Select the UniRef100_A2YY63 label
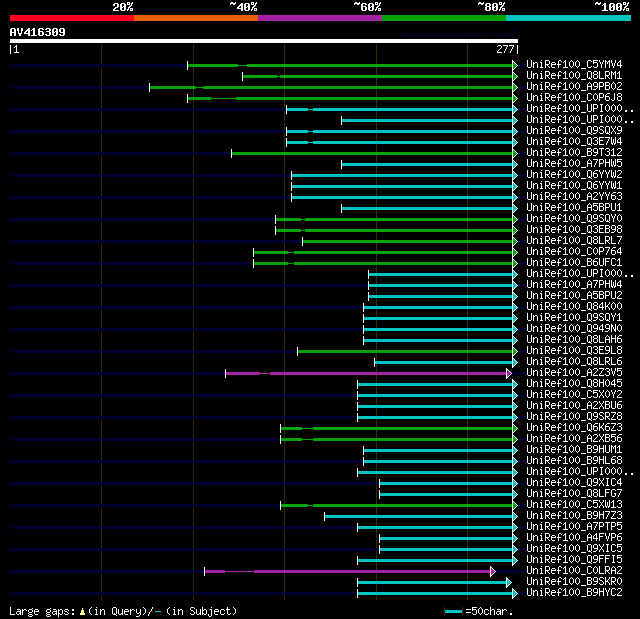 click(574, 197)
